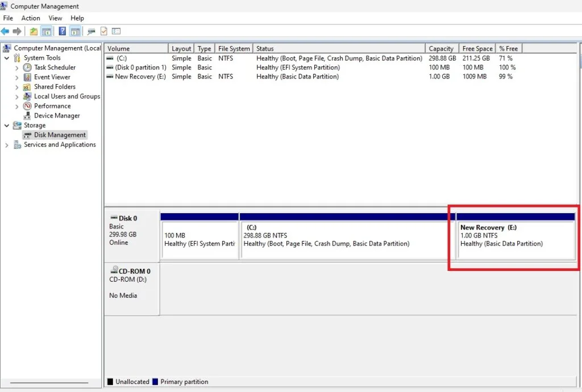Click the Back arrow toolbar icon
The image size is (582, 392).
(x=5, y=31)
